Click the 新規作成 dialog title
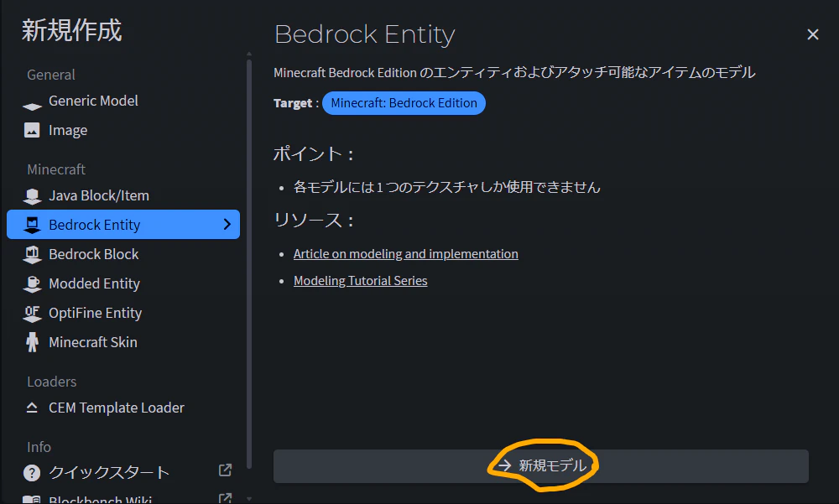839x504 pixels. coord(71,30)
